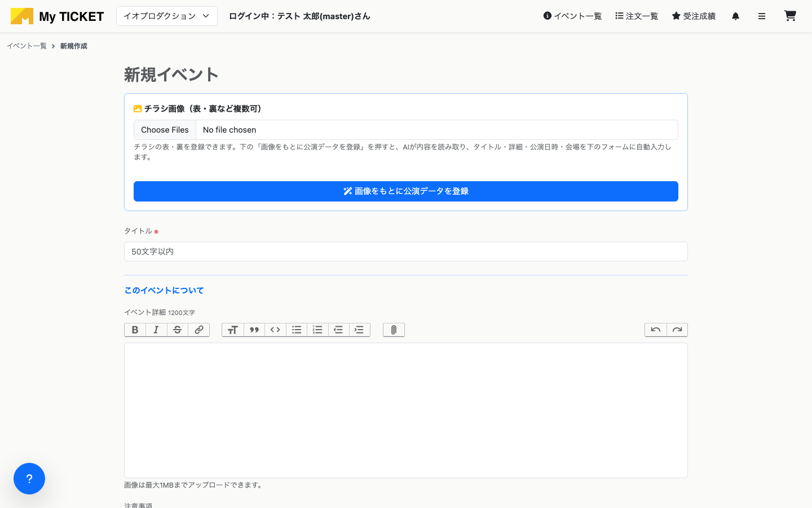
Task: Click the イベント一覧 breadcrumb link
Action: pyautogui.click(x=27, y=46)
